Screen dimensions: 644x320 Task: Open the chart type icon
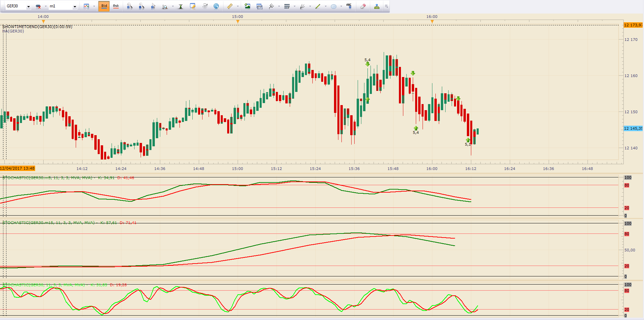[87, 6]
